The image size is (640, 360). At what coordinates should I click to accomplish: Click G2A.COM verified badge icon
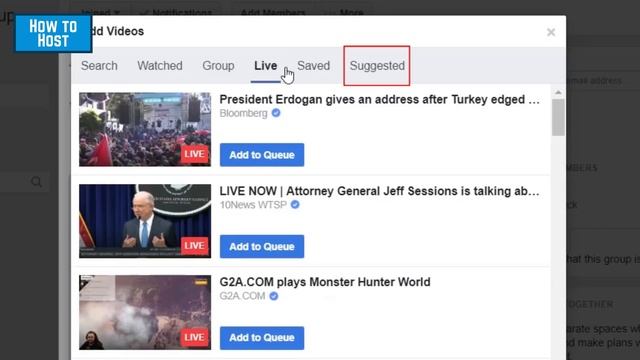click(x=274, y=296)
